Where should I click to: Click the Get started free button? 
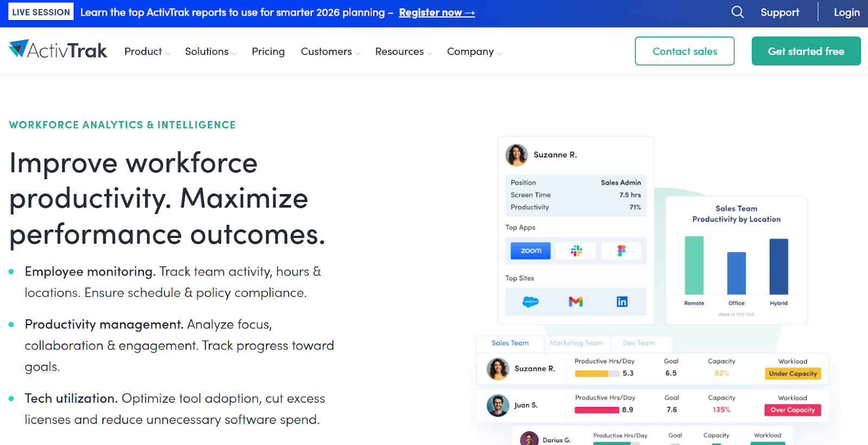click(x=806, y=51)
